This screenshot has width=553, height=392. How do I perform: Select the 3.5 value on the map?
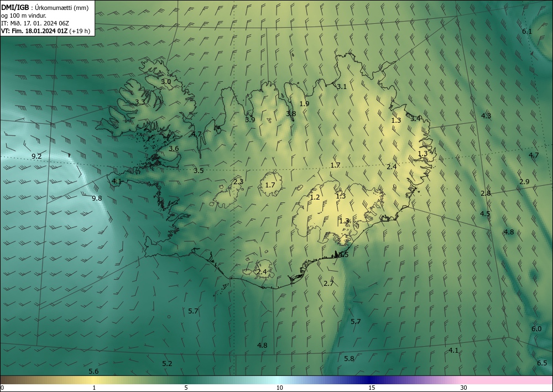[x=199, y=171]
